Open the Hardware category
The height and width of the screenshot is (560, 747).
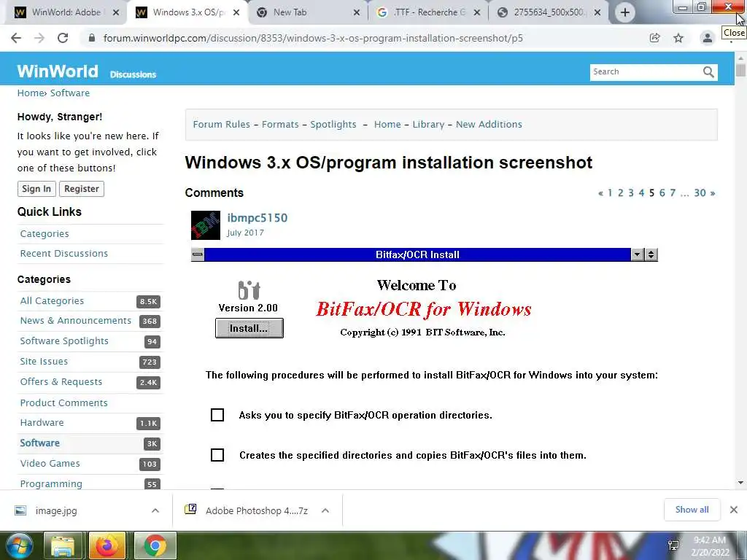click(x=42, y=422)
